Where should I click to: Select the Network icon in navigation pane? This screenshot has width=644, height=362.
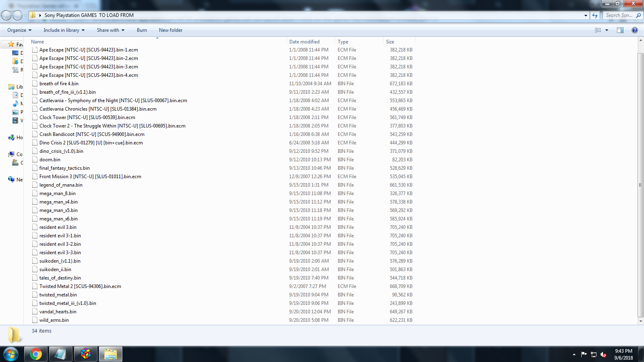(x=11, y=179)
